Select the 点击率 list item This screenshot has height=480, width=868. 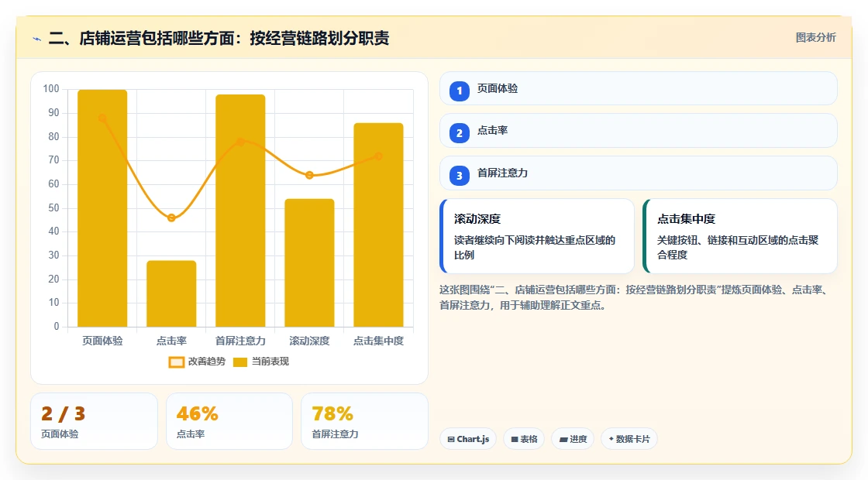[x=639, y=131]
